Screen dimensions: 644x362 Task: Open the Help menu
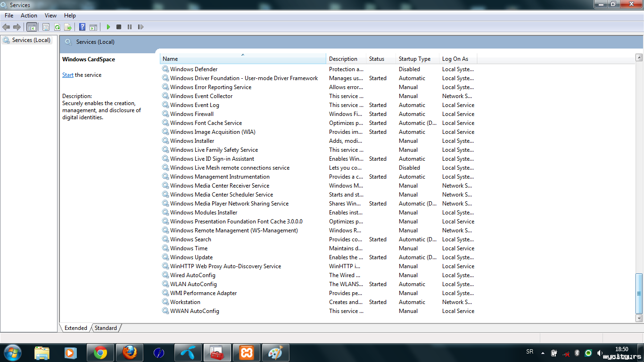[70, 16]
